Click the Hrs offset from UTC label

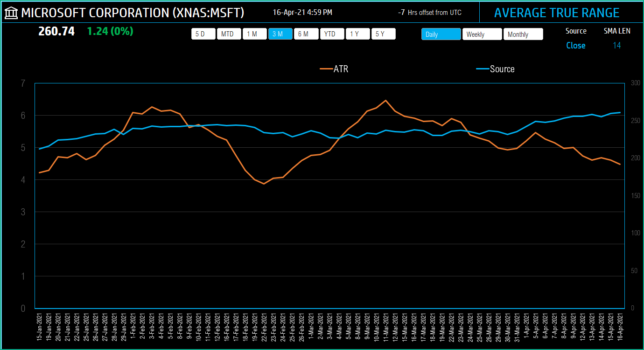click(434, 13)
